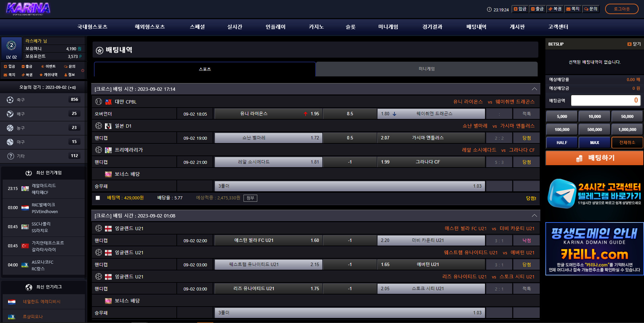The image size is (644, 323).
Task: Close the BETSLIP panel with 닫기
Action: click(x=634, y=44)
